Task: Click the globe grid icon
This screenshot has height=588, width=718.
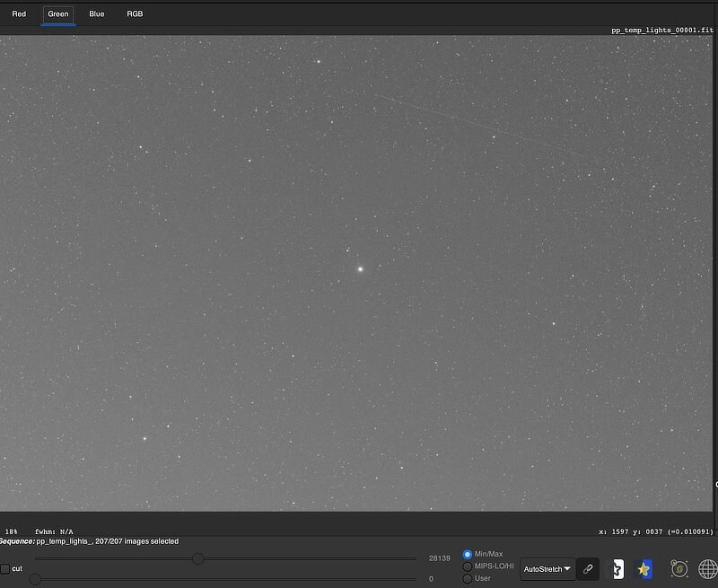Action: [708, 569]
